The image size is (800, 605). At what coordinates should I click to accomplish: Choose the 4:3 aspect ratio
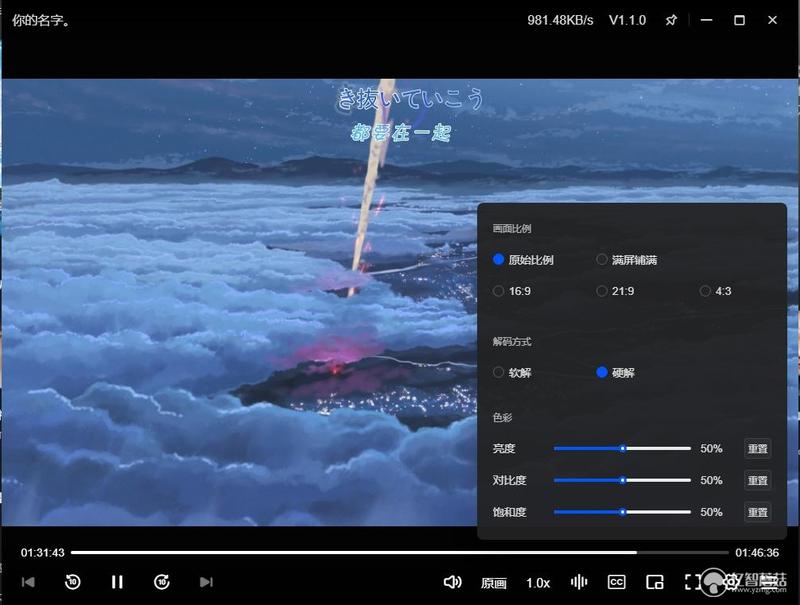click(x=715, y=291)
